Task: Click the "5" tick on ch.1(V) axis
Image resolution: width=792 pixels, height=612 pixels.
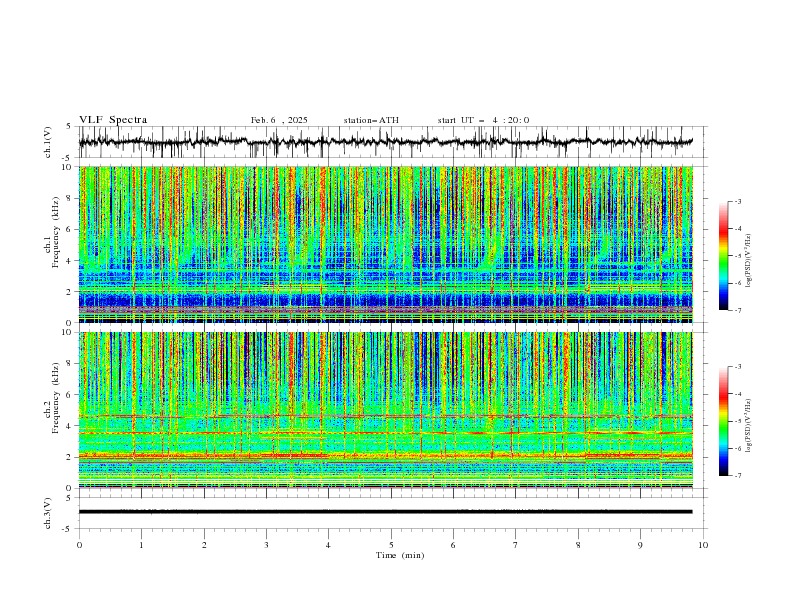Action: click(69, 126)
